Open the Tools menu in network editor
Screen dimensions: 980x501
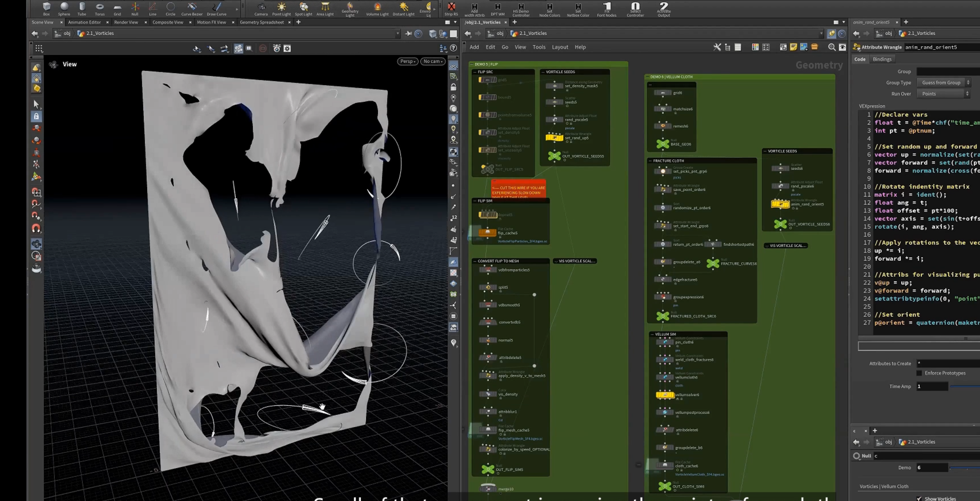point(539,47)
